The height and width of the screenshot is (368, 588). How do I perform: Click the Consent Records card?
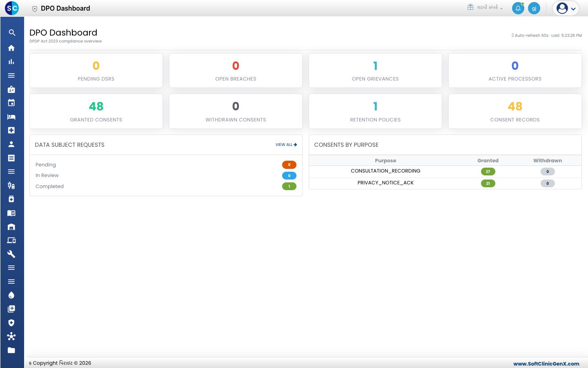point(515,111)
